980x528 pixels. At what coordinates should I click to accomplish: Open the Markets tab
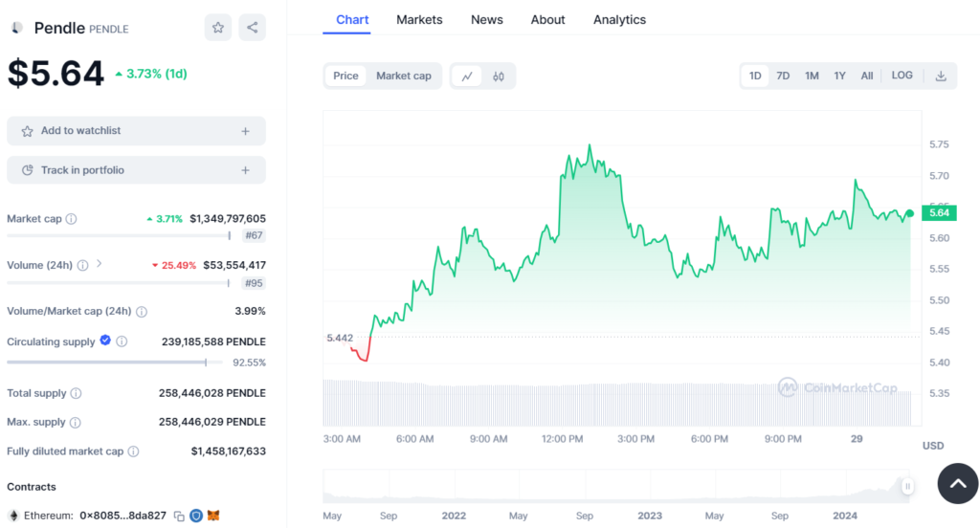(x=419, y=20)
